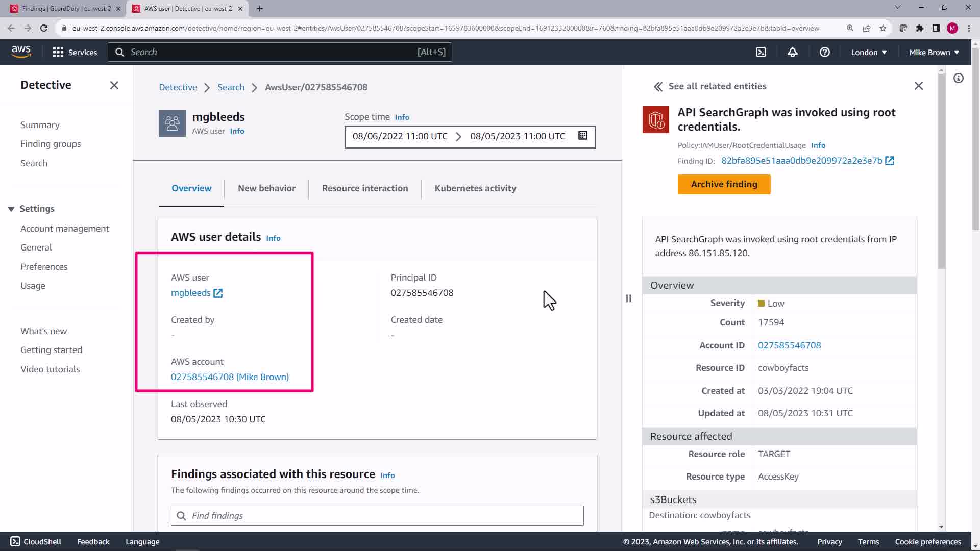Screen dimensions: 980x551
Task: Switch to the New behavior tab
Action: [x=266, y=188]
